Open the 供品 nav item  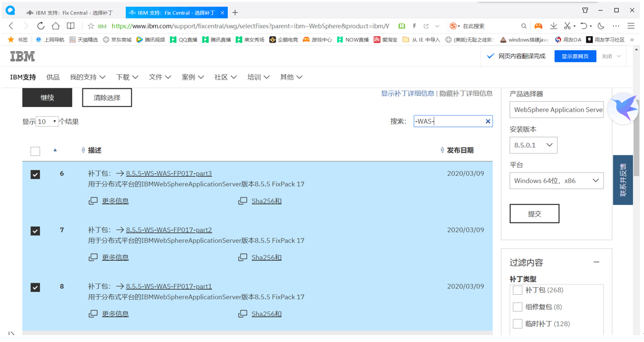pyautogui.click(x=53, y=77)
